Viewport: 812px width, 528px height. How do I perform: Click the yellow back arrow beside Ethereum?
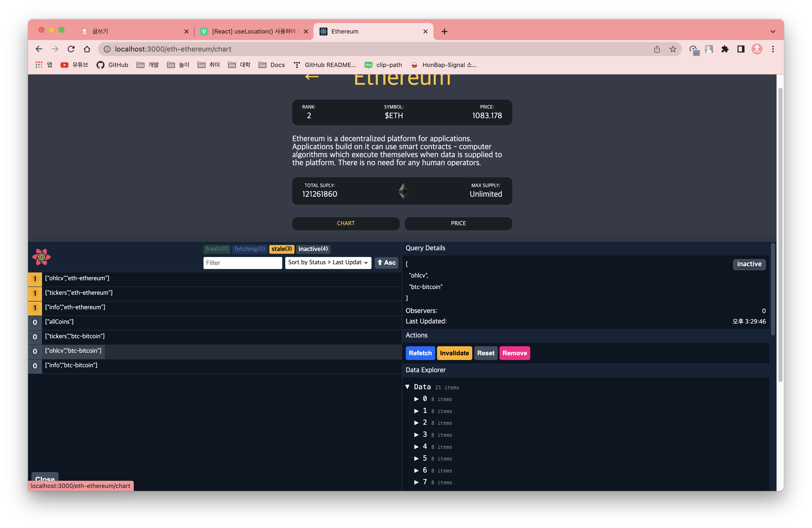tap(311, 77)
